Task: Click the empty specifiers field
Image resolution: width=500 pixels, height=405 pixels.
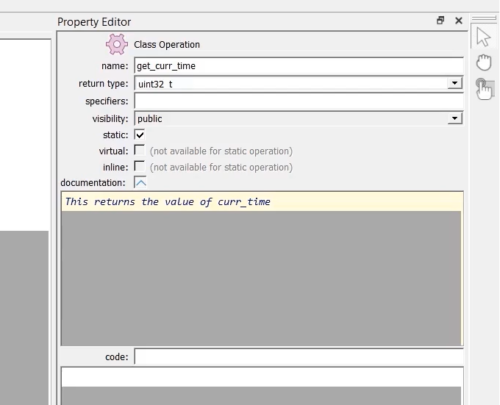Action: pyautogui.click(x=299, y=101)
